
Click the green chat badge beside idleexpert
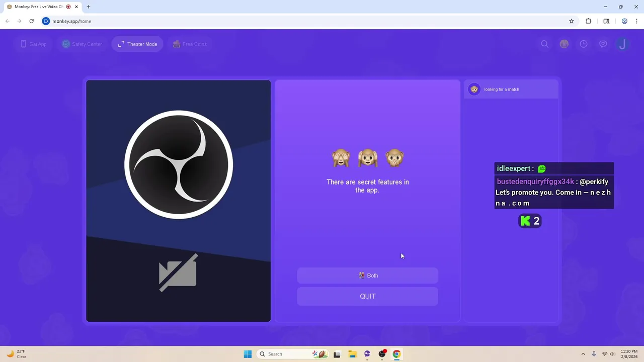click(542, 169)
